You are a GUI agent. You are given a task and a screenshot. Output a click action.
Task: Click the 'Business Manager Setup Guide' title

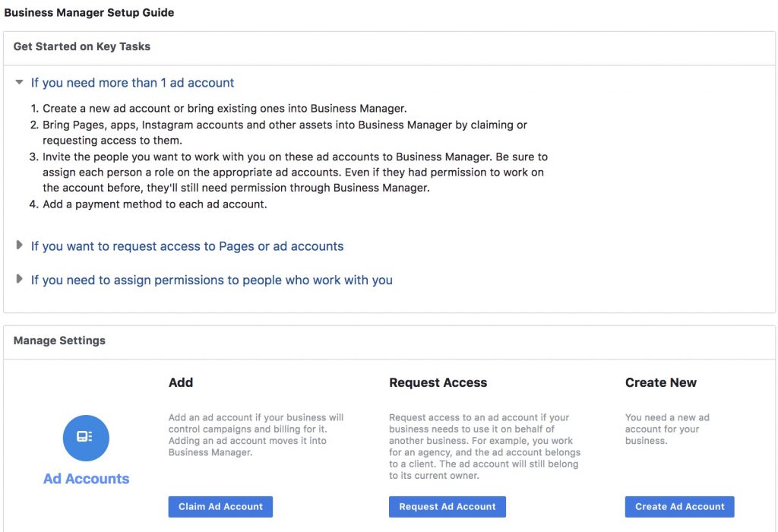coord(90,12)
